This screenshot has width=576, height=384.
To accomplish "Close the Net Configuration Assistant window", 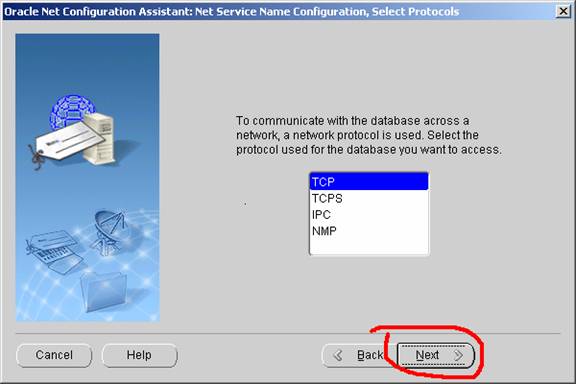I will pyautogui.click(x=563, y=11).
